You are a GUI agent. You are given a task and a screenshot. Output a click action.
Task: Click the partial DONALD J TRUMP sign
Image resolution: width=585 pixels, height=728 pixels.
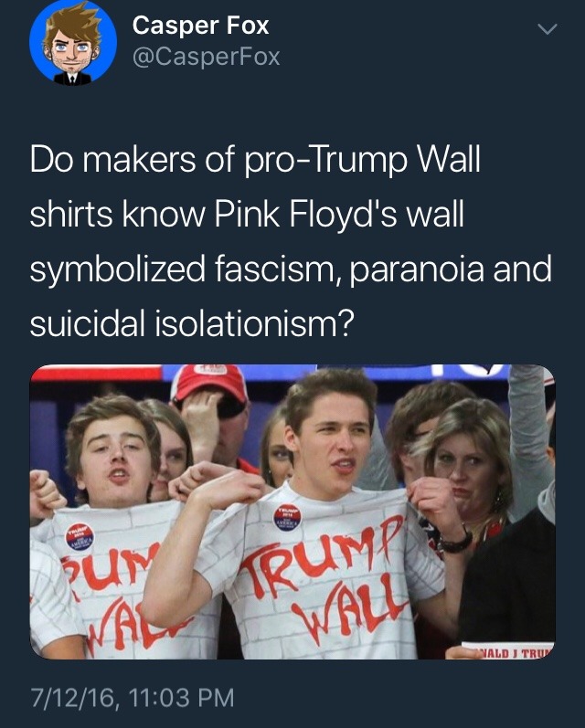coord(508,650)
